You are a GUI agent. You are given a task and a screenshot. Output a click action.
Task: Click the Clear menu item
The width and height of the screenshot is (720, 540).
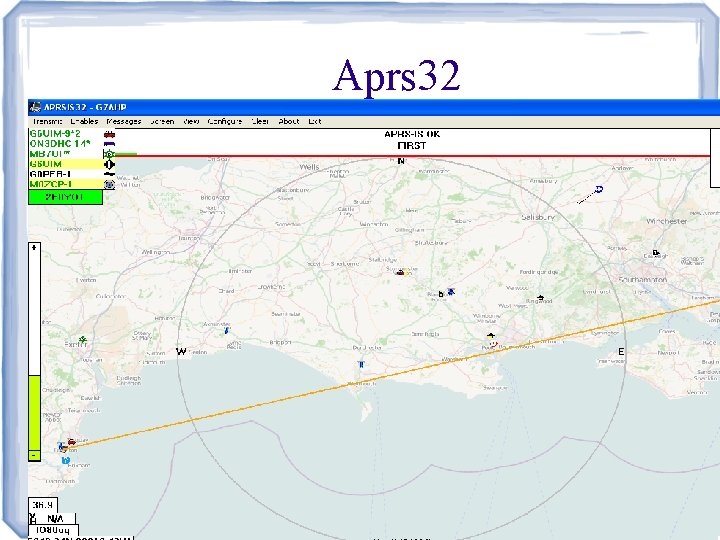pyautogui.click(x=260, y=122)
